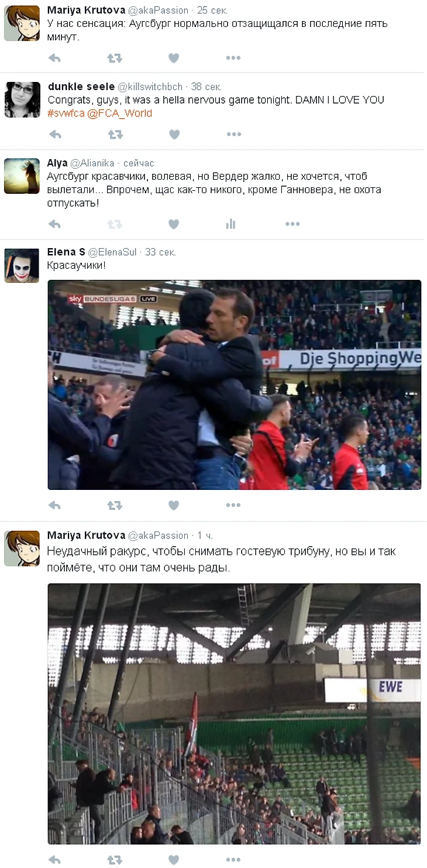Viewport: 427px width, 868px height.
Task: Retweet Elena S's photo tweet
Action: [x=115, y=505]
